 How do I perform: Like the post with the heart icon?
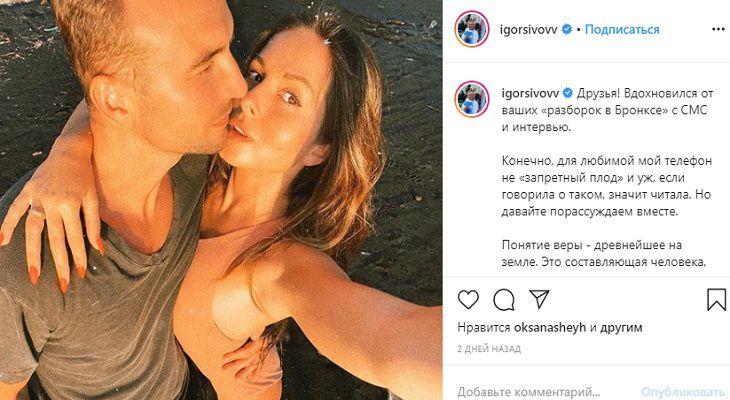468,299
